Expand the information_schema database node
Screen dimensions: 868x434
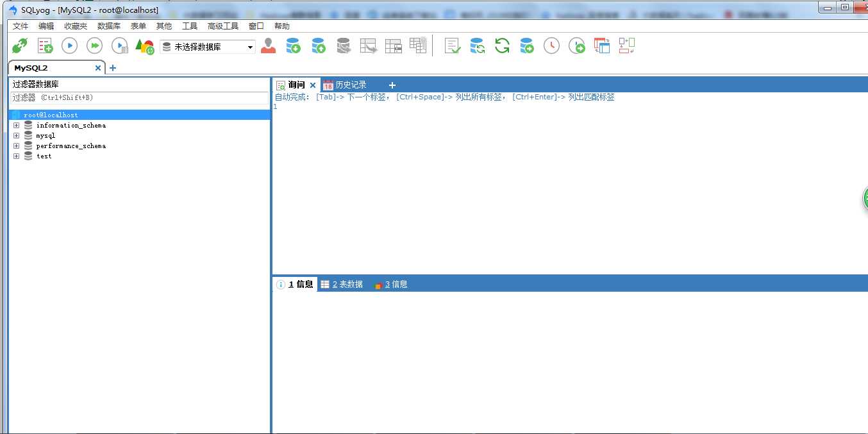[16, 126]
